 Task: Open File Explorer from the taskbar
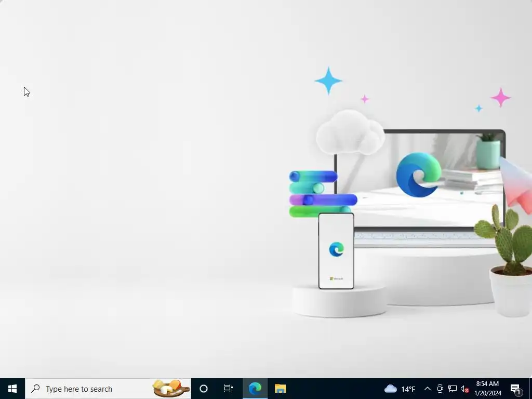pos(280,389)
